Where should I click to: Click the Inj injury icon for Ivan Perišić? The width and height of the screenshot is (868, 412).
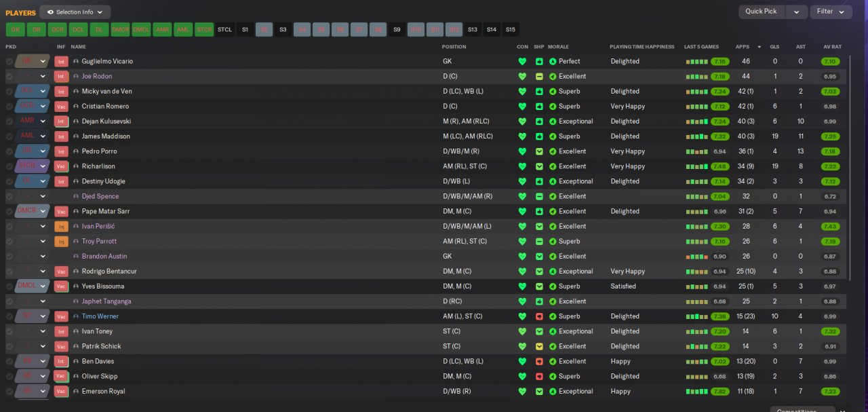[x=61, y=226]
